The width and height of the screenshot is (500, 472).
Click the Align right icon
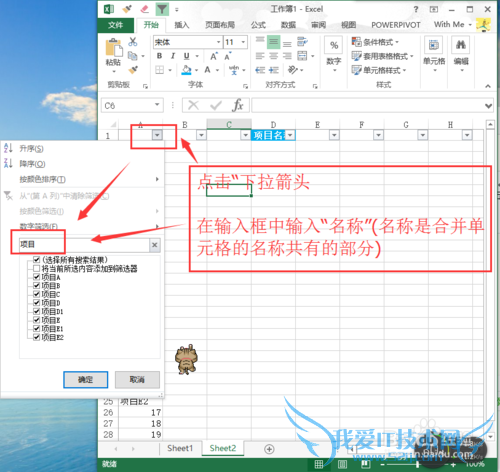click(287, 56)
